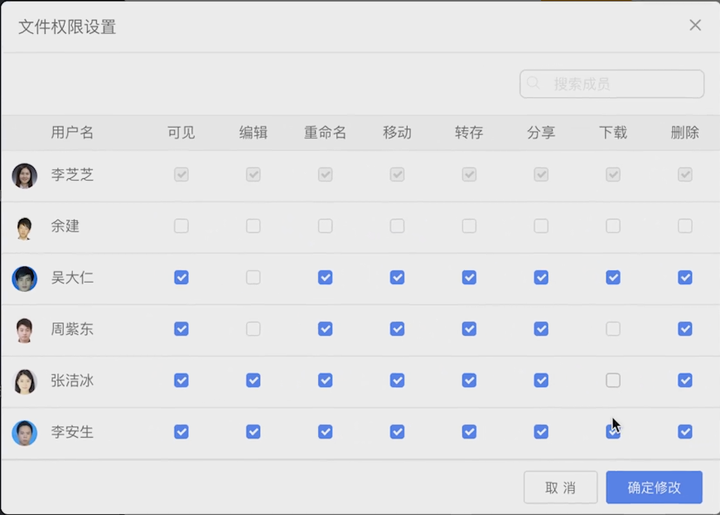The image size is (720, 515).
Task: Uncheck 分享 for 张洁冰
Action: click(x=541, y=380)
